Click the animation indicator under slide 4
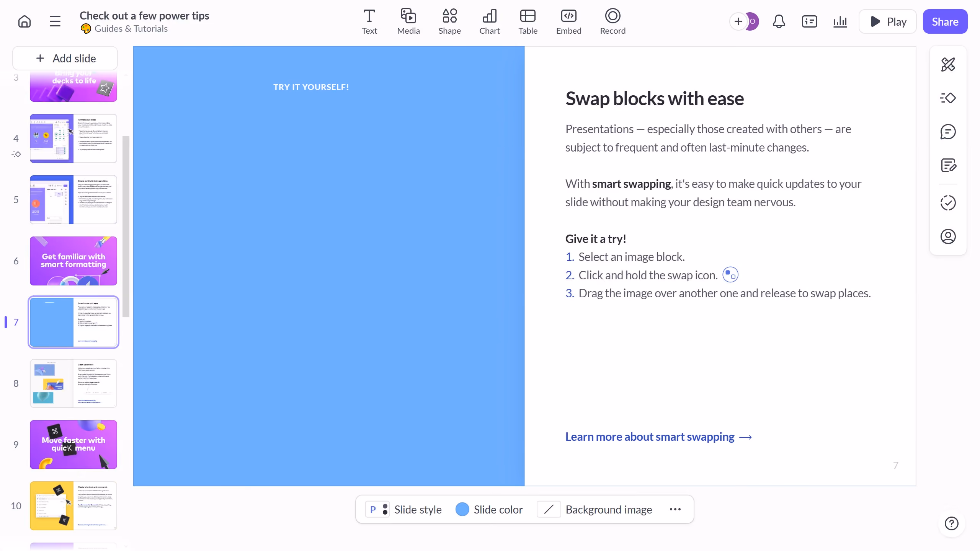Screen dimensions: 980x551 (16, 154)
